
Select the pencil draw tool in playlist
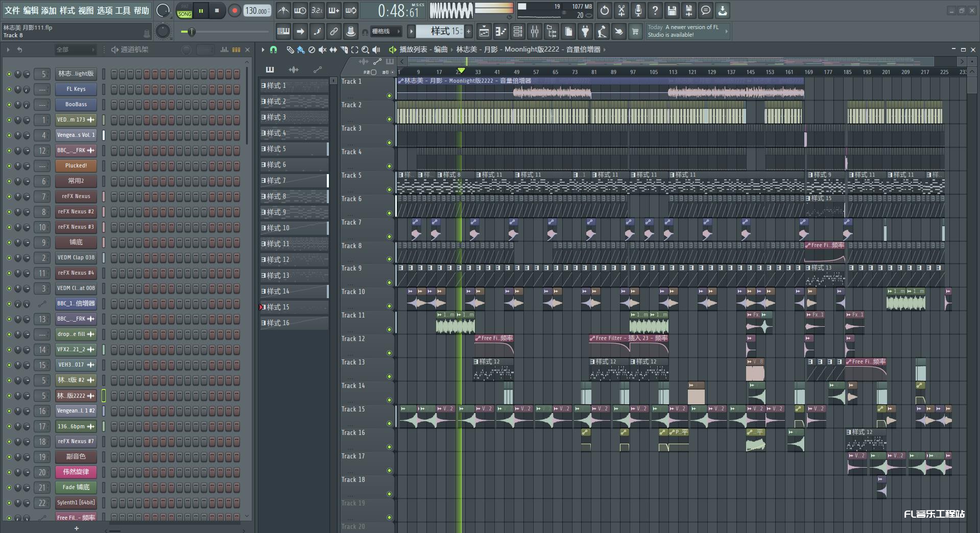[290, 50]
